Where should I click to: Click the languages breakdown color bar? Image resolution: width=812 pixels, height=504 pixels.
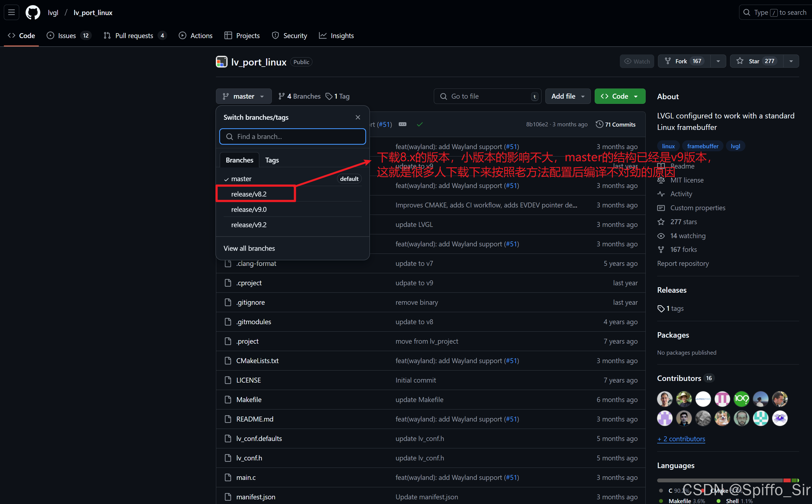click(x=728, y=480)
